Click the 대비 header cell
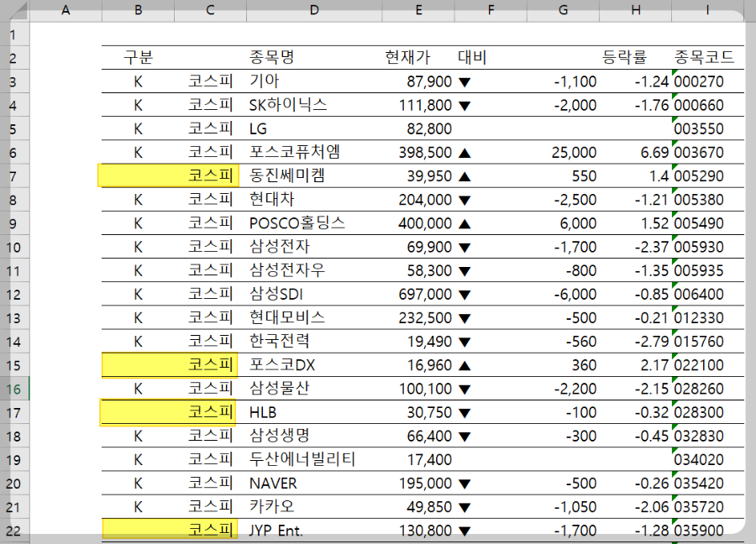 [x=491, y=58]
